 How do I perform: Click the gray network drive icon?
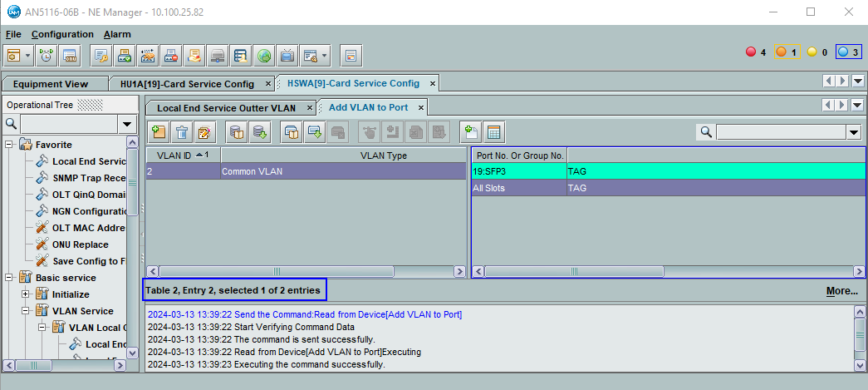tap(217, 56)
